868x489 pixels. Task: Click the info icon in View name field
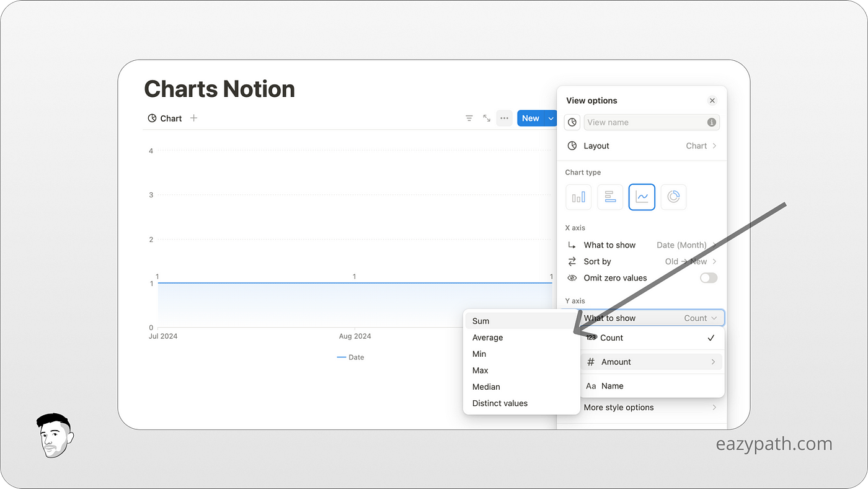pyautogui.click(x=712, y=122)
